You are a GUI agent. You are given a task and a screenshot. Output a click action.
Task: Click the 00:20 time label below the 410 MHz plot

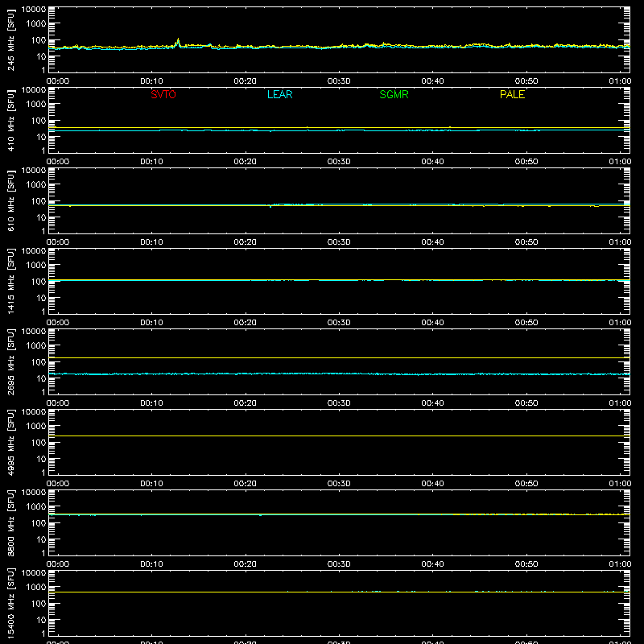[x=246, y=162]
